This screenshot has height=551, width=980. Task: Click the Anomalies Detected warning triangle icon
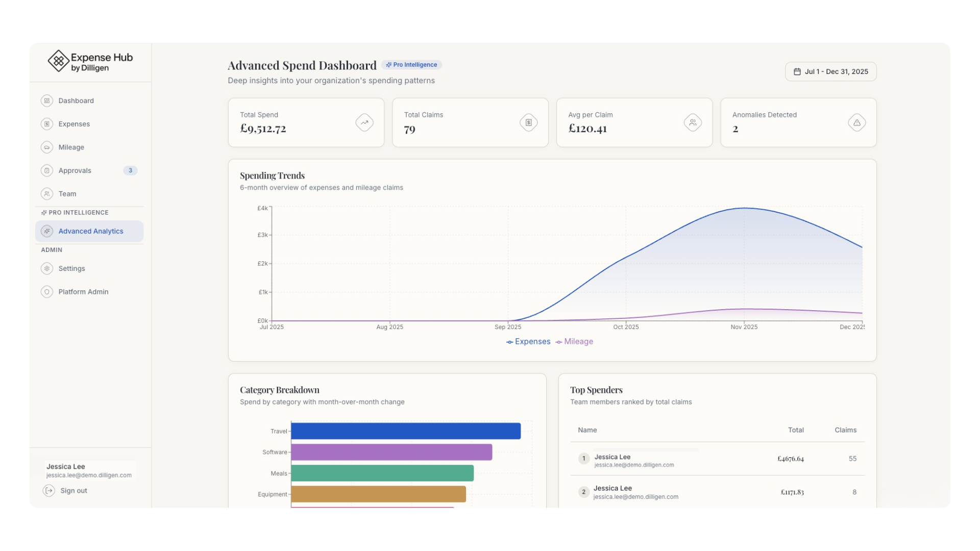857,122
